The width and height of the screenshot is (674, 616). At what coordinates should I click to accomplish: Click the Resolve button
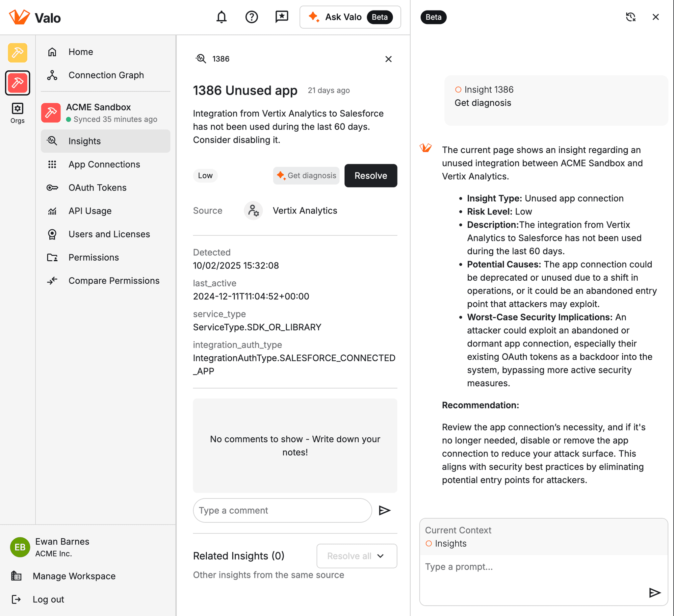click(371, 175)
